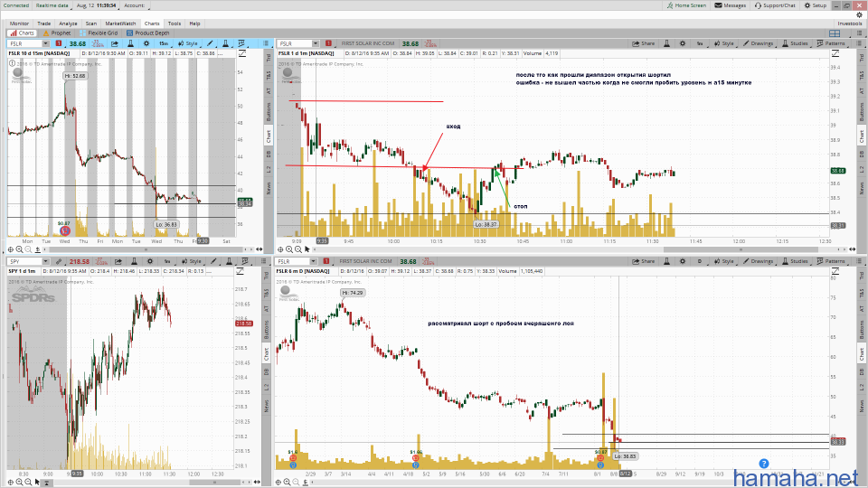The height and width of the screenshot is (488, 868).
Task: Open Support/Chat
Action: click(x=775, y=5)
